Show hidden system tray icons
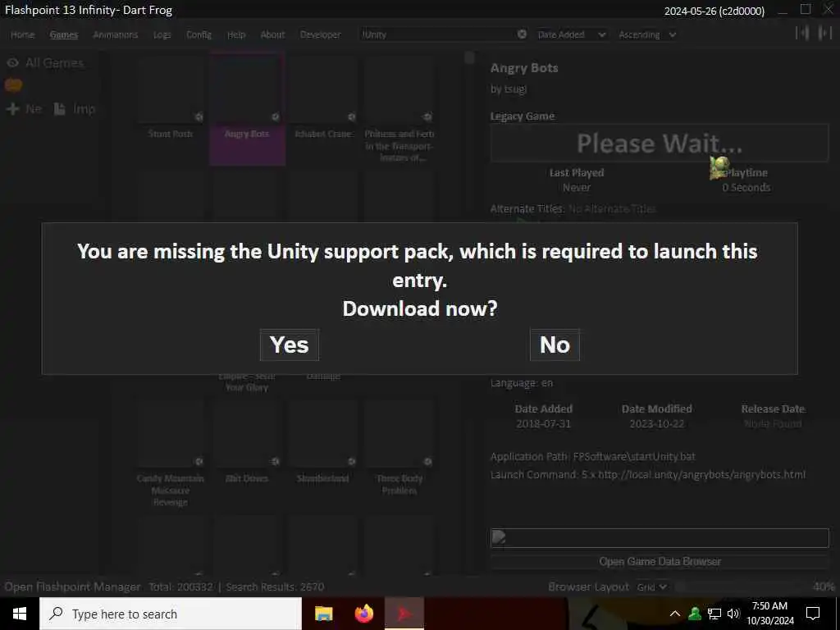Image resolution: width=840 pixels, height=630 pixels. [x=675, y=614]
